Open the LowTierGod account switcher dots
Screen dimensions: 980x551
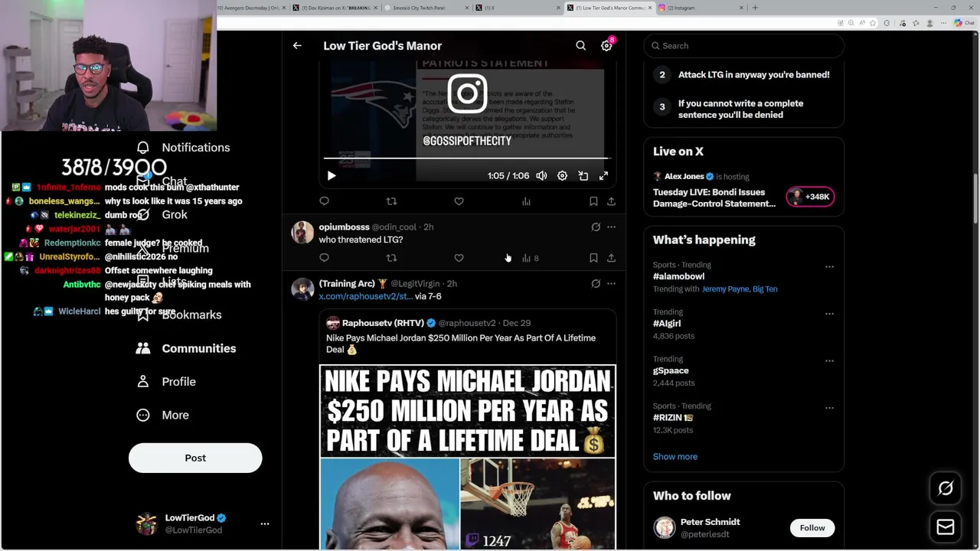click(x=265, y=524)
